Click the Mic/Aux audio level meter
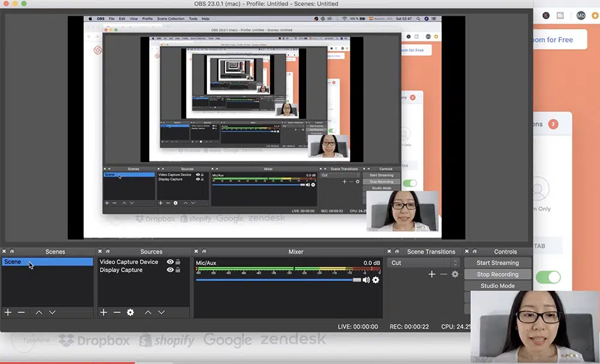The width and height of the screenshot is (600, 364). pos(288,270)
